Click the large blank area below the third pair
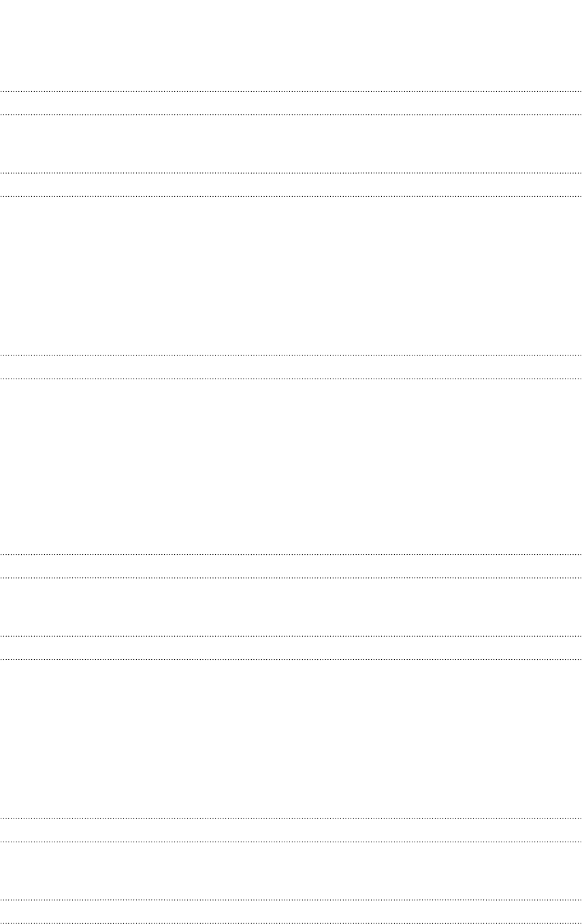This screenshot has width=582, height=924. tap(291, 466)
